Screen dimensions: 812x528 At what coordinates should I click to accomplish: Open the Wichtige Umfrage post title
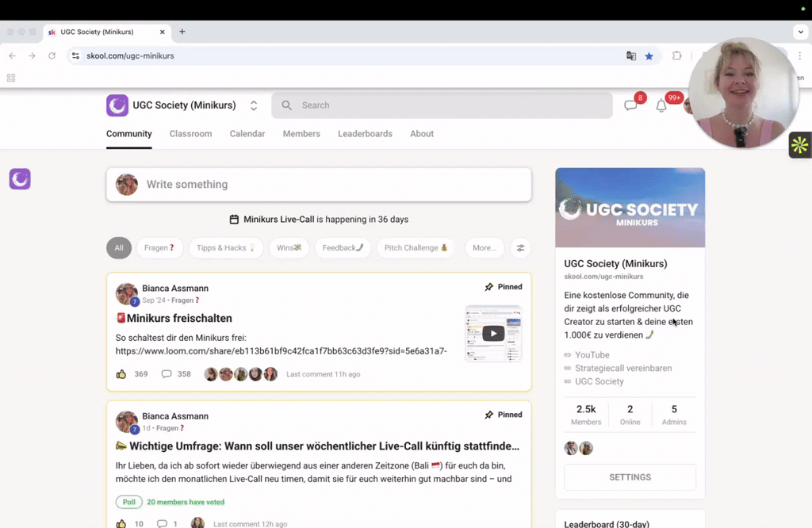tap(317, 446)
